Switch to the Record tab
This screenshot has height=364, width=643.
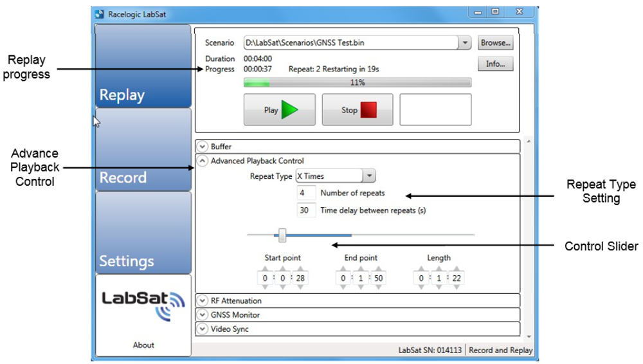pyautogui.click(x=143, y=150)
